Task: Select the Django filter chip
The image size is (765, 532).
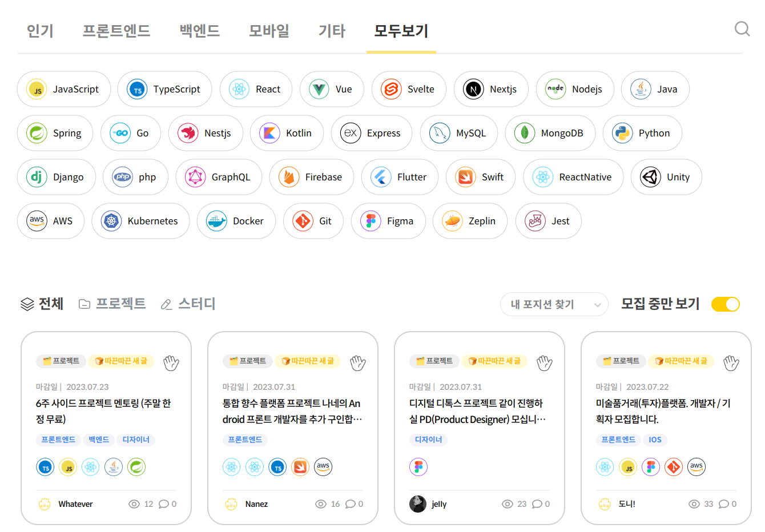Action: point(57,177)
